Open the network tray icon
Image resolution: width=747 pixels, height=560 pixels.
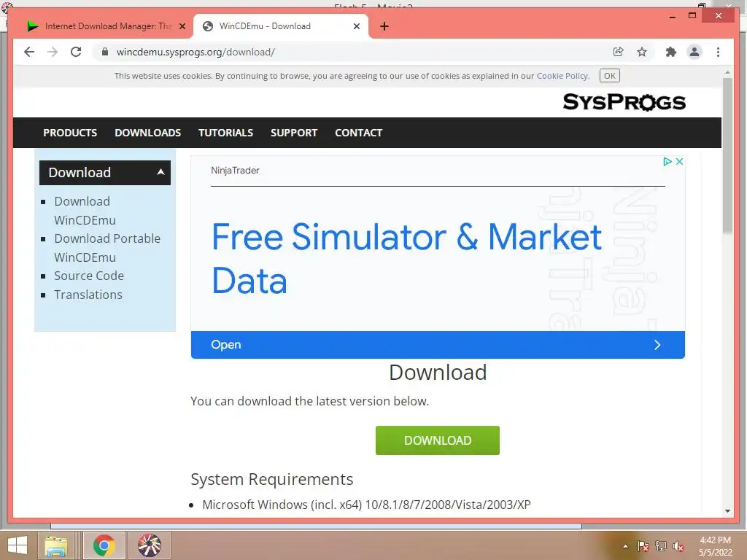tap(661, 546)
